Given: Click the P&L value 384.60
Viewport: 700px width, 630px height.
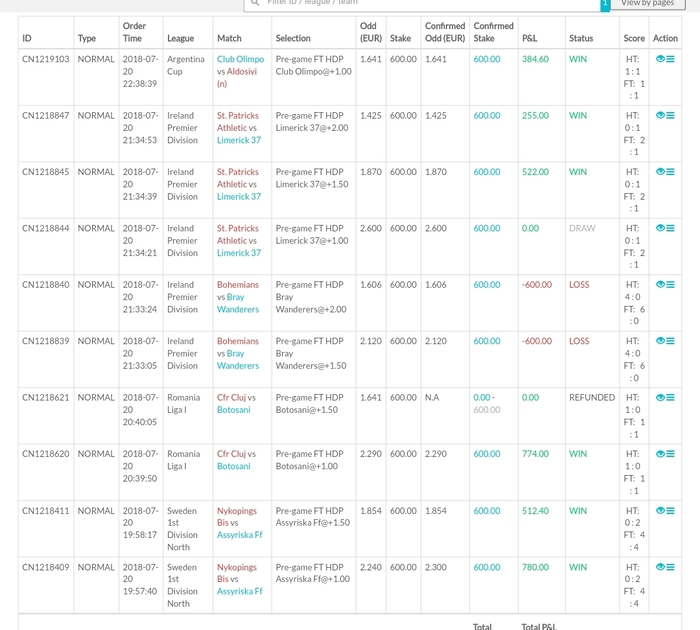Looking at the screenshot, I should coord(535,59).
